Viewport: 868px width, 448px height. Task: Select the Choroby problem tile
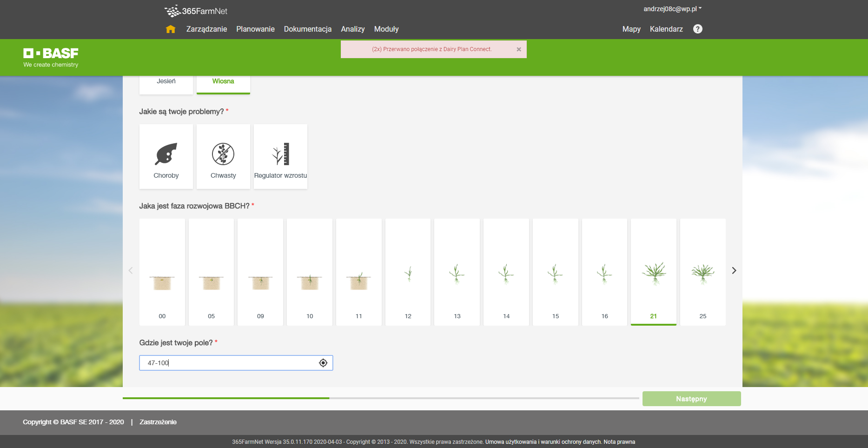coord(166,157)
